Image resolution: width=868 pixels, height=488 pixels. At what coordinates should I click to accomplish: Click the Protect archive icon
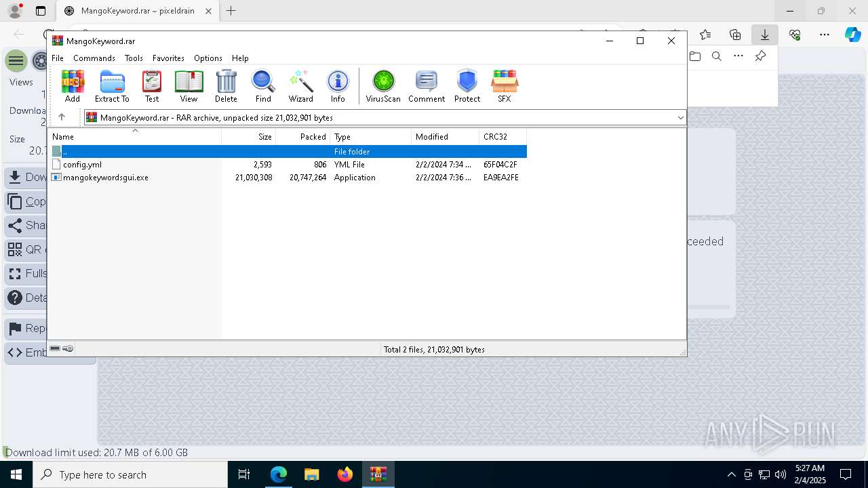tap(467, 87)
